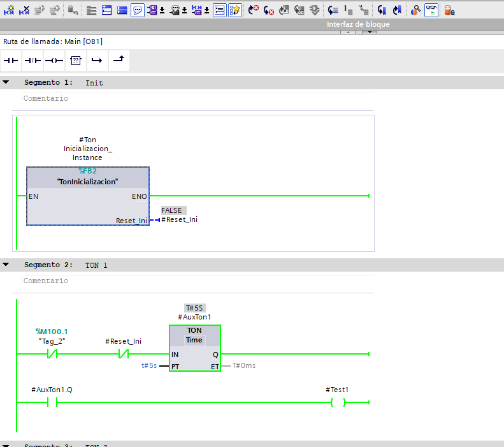Click the close branch icon
Screen dimensions: 504x447
119,61
